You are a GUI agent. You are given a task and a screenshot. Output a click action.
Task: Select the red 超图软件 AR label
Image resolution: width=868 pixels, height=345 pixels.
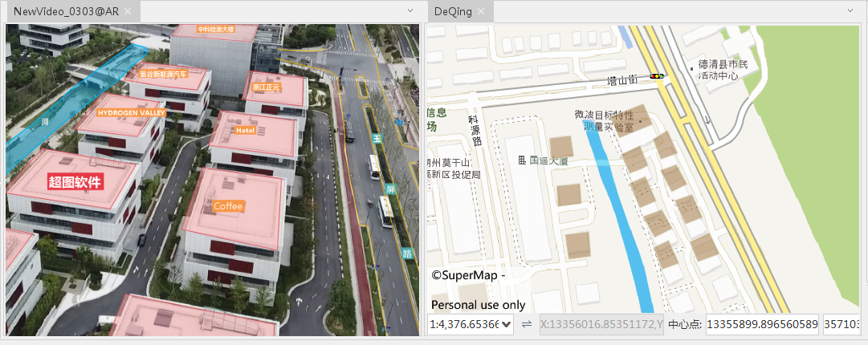click(x=79, y=181)
